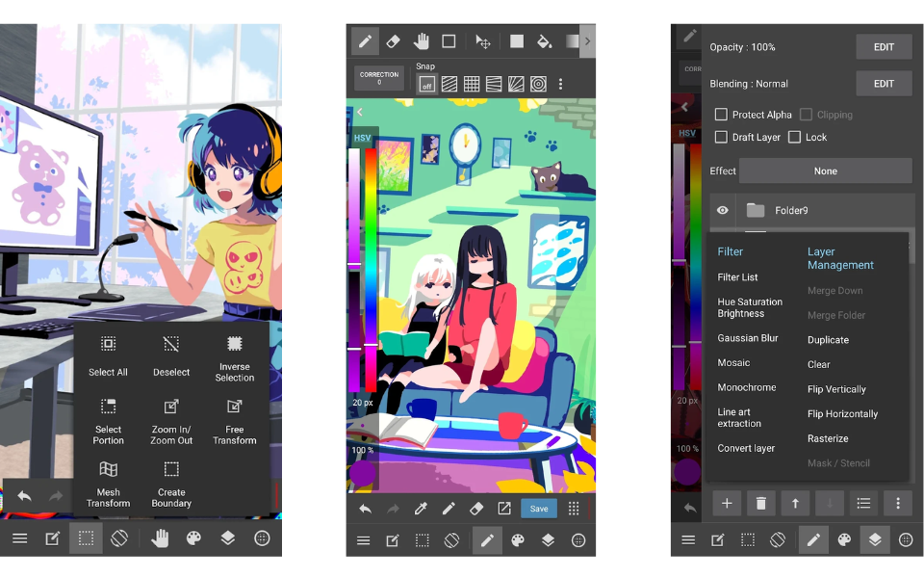924x578 pixels.
Task: Open the Bucket fill tool
Action: click(x=544, y=41)
